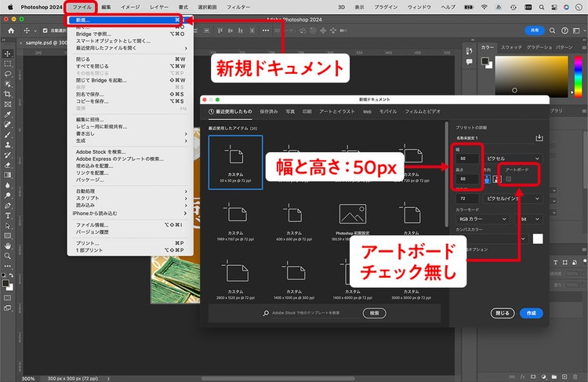Choose New from the File menu
The image size is (588, 382).
tap(125, 20)
